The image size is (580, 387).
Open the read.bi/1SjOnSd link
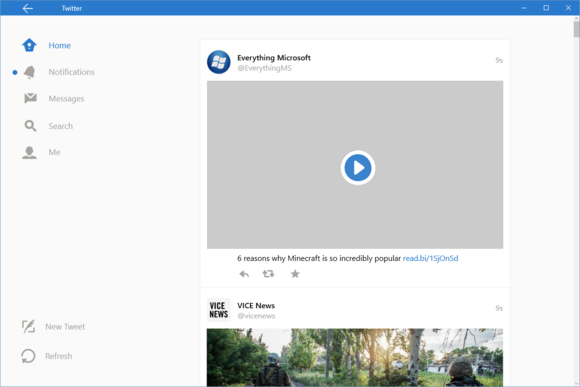pos(431,258)
